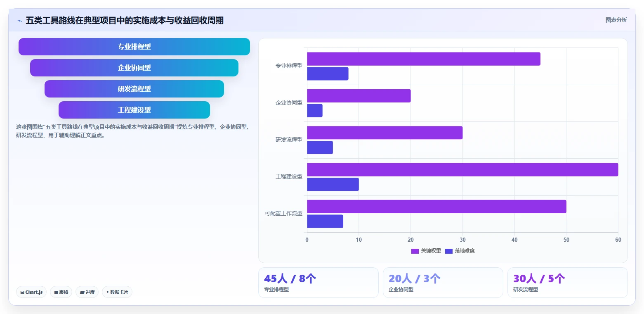
Task: Toggle the 落地难度 legend entry
Action: click(460, 251)
